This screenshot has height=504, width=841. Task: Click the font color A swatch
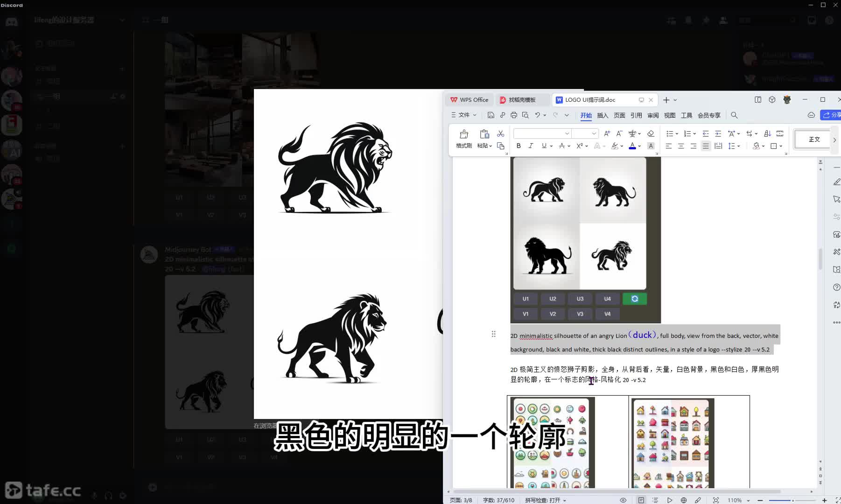pos(632,146)
